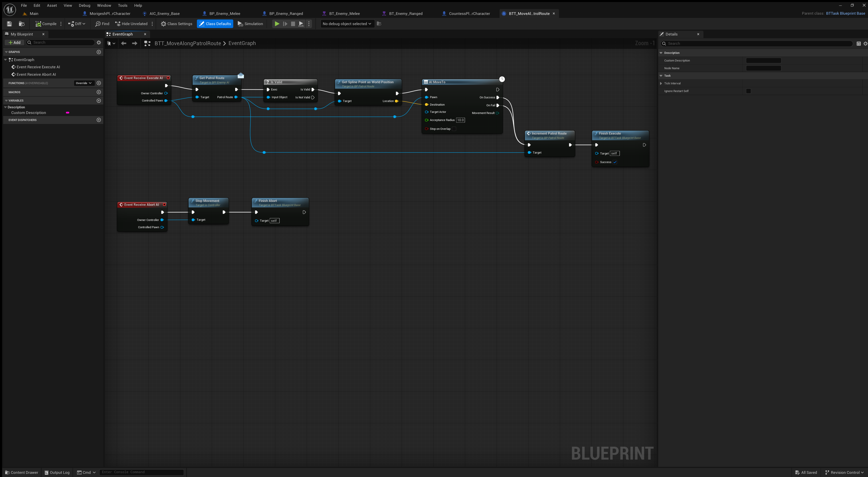Viewport: 868px width, 477px height.
Task: Click the Save blueprint icon
Action: click(9, 24)
